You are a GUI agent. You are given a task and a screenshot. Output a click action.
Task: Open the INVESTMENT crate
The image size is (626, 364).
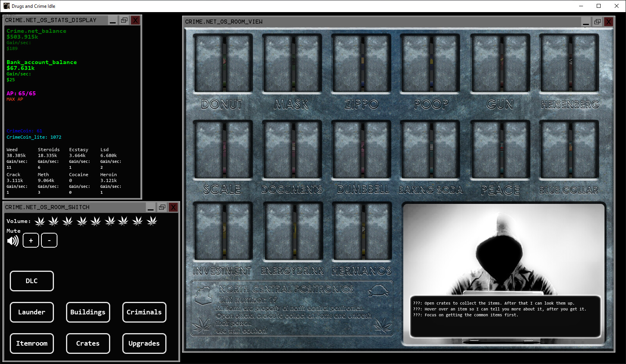click(223, 230)
